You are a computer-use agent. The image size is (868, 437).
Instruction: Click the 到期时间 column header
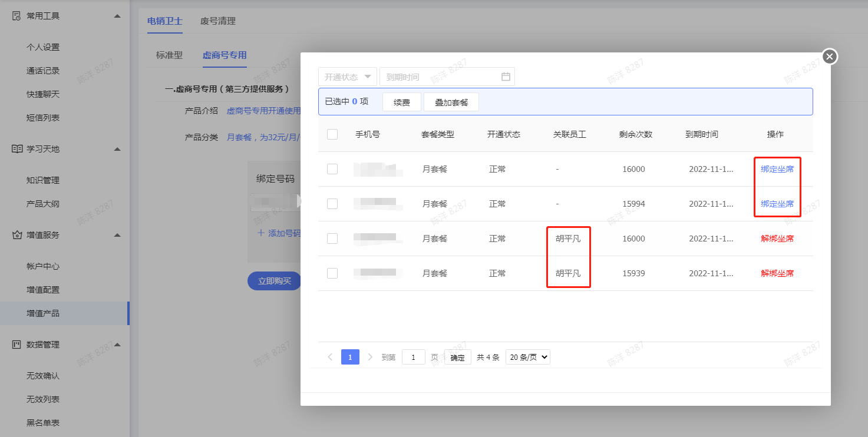pos(702,134)
